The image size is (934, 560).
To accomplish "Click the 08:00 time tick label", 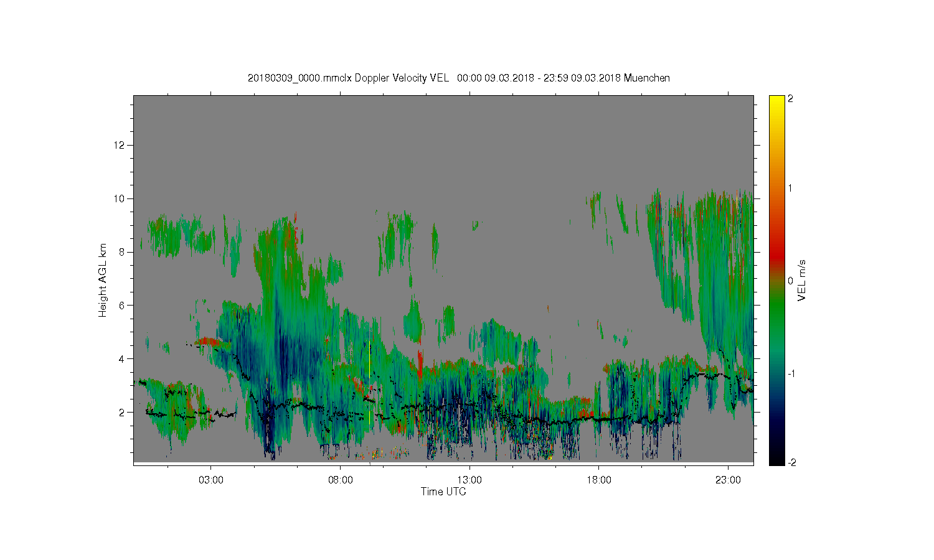I will (x=341, y=480).
